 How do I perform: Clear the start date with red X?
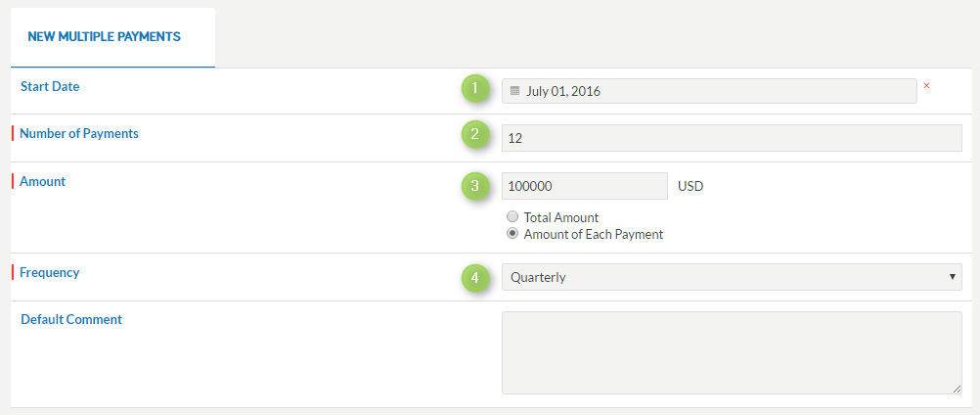(x=926, y=85)
